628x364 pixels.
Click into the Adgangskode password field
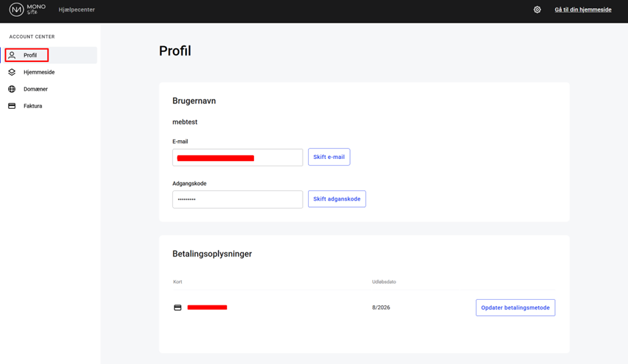tap(237, 200)
